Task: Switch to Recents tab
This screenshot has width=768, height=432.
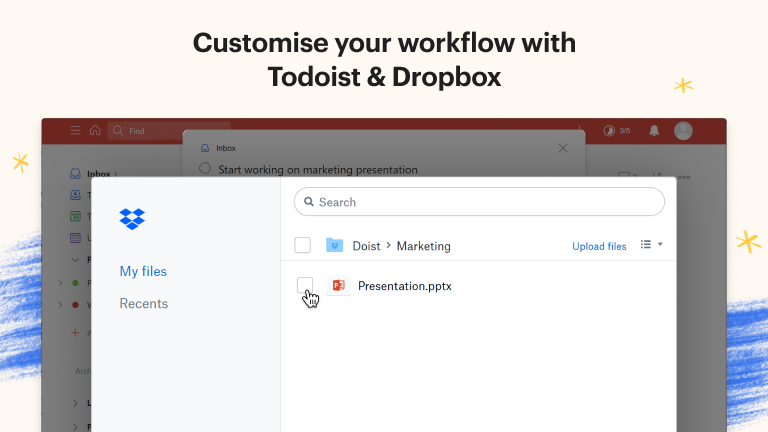Action: tap(143, 304)
